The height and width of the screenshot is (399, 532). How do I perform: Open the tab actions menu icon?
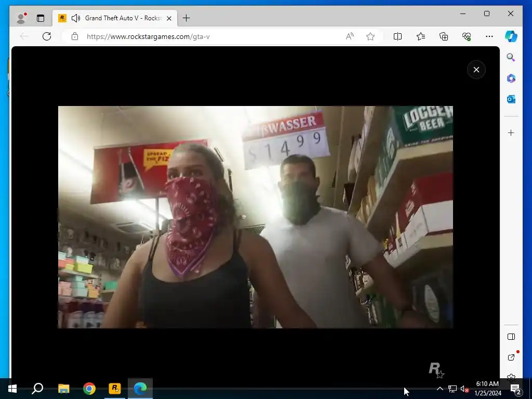[41, 18]
